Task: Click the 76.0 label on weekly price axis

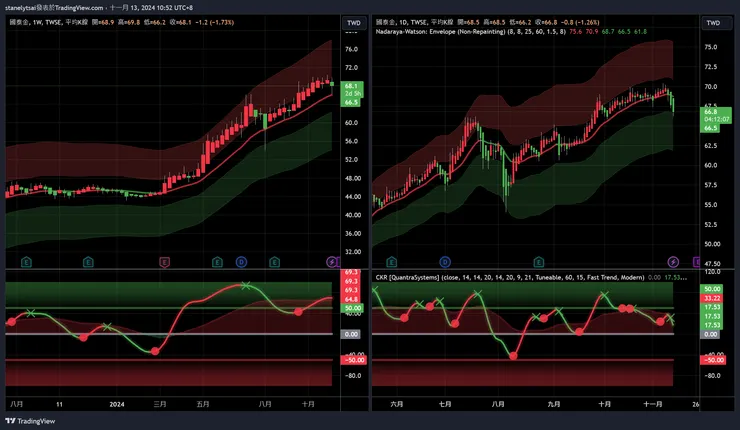Action: click(x=351, y=49)
